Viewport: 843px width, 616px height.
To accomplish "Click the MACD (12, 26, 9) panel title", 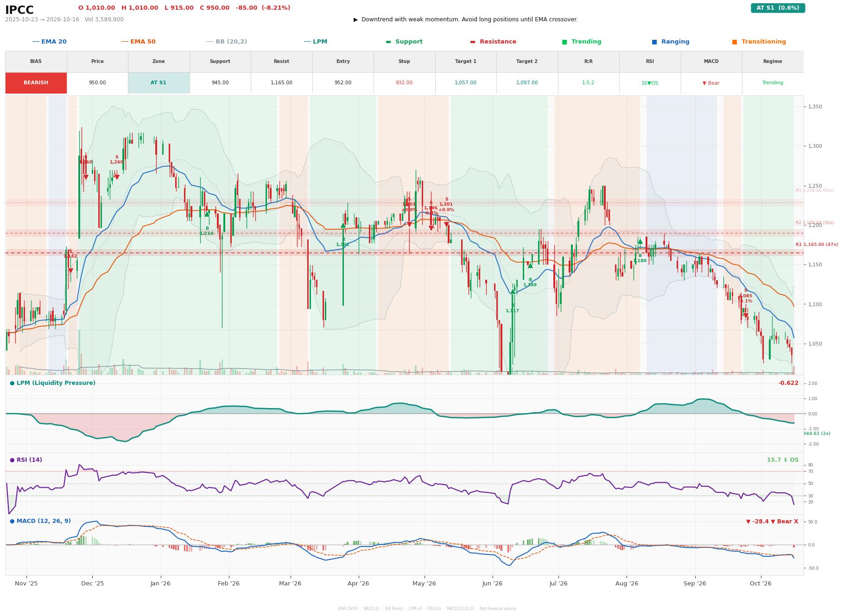I will pos(40,521).
